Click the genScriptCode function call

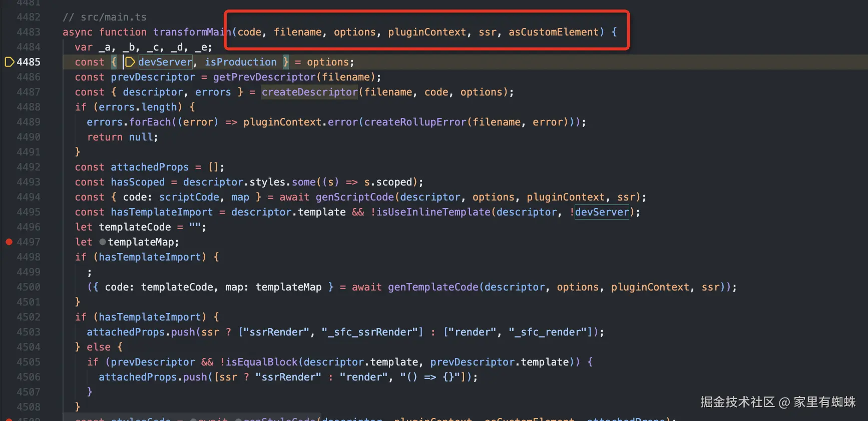355,197
